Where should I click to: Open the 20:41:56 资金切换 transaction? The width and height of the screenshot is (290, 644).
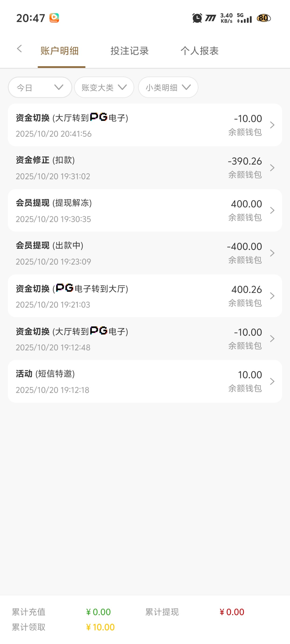coord(145,125)
